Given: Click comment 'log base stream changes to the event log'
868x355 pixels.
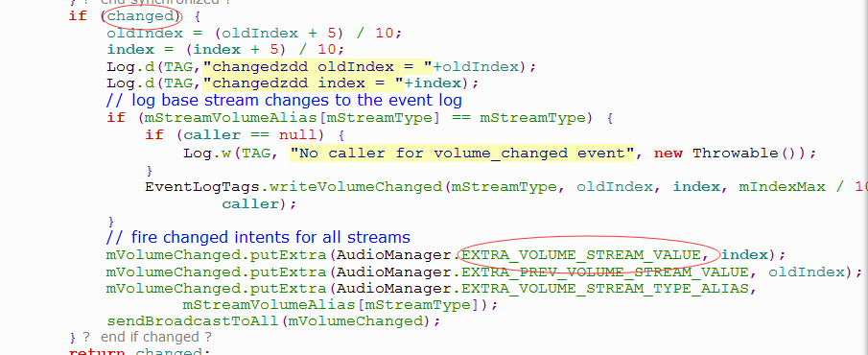Looking at the screenshot, I should click(284, 100).
